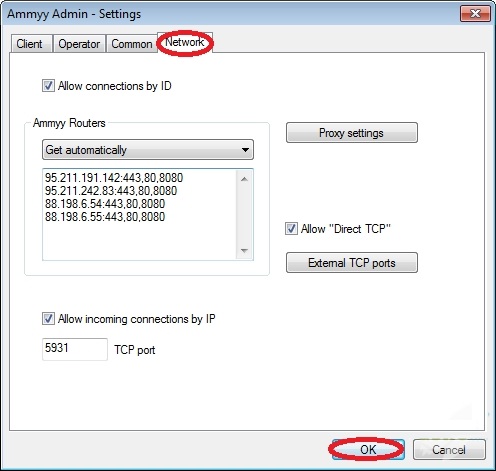Select the Common tab
The width and height of the screenshot is (496, 471).
132,44
